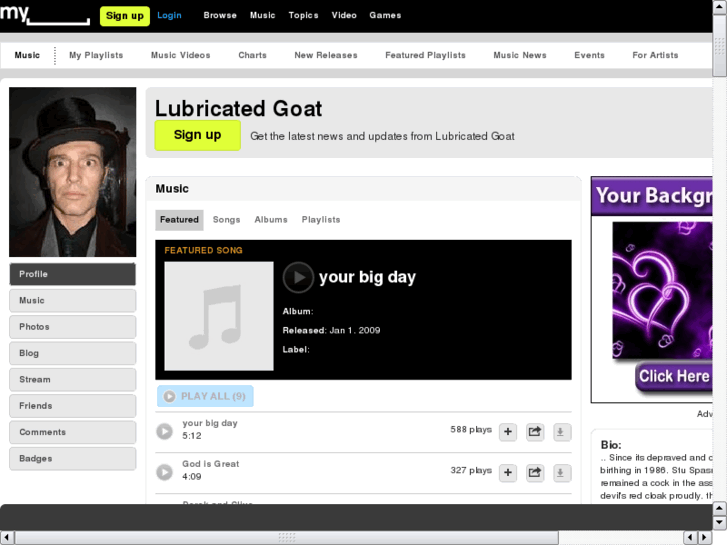Share the 'your big day' track
This screenshot has height=545, width=727.
pyautogui.click(x=535, y=431)
